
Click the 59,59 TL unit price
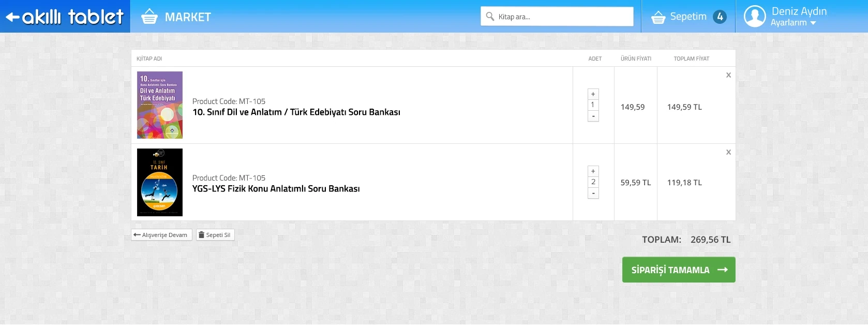(x=636, y=183)
